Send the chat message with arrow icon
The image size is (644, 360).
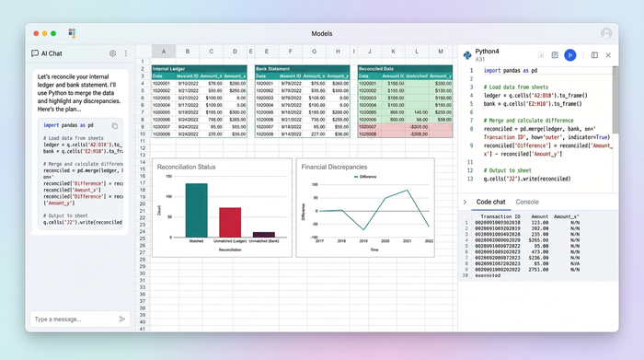point(122,319)
